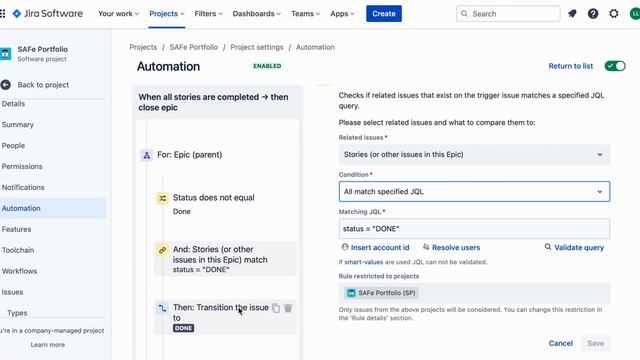The height and width of the screenshot is (360, 640).
Task: Click Back to project link
Action: (43, 85)
